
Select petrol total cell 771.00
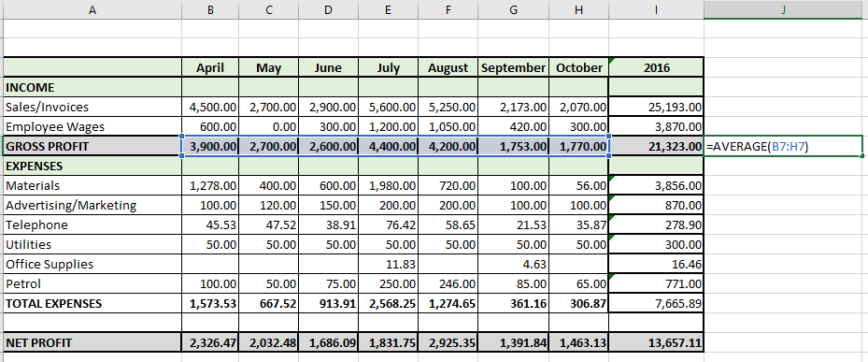tap(657, 283)
